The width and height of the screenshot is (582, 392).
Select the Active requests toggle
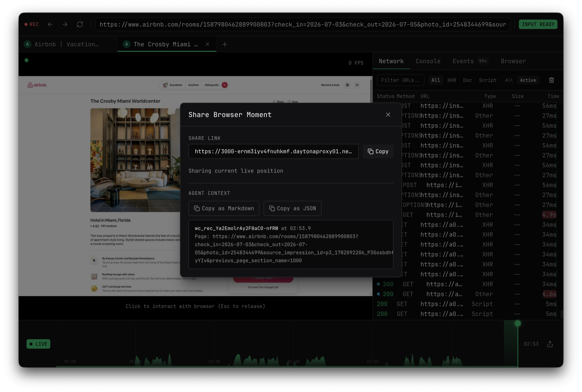click(x=528, y=80)
